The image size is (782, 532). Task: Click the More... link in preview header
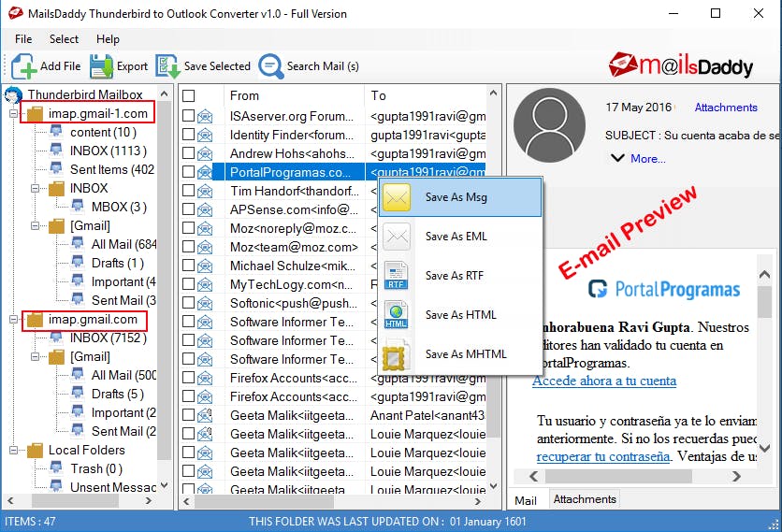pyautogui.click(x=648, y=159)
